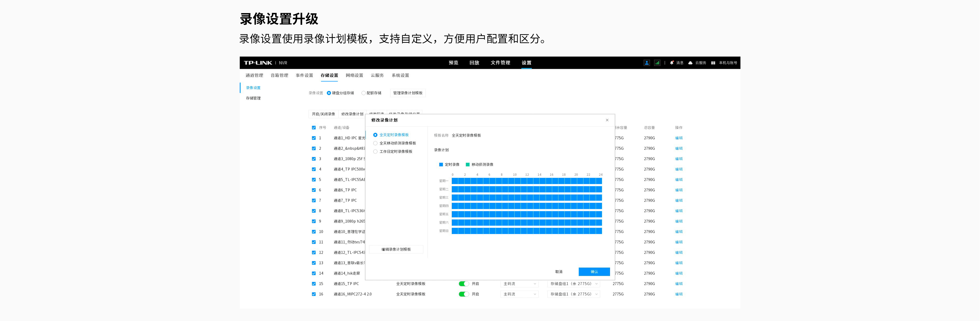This screenshot has width=980, height=321.
Task: Click the 本机与账号 grid icon
Action: 713,63
